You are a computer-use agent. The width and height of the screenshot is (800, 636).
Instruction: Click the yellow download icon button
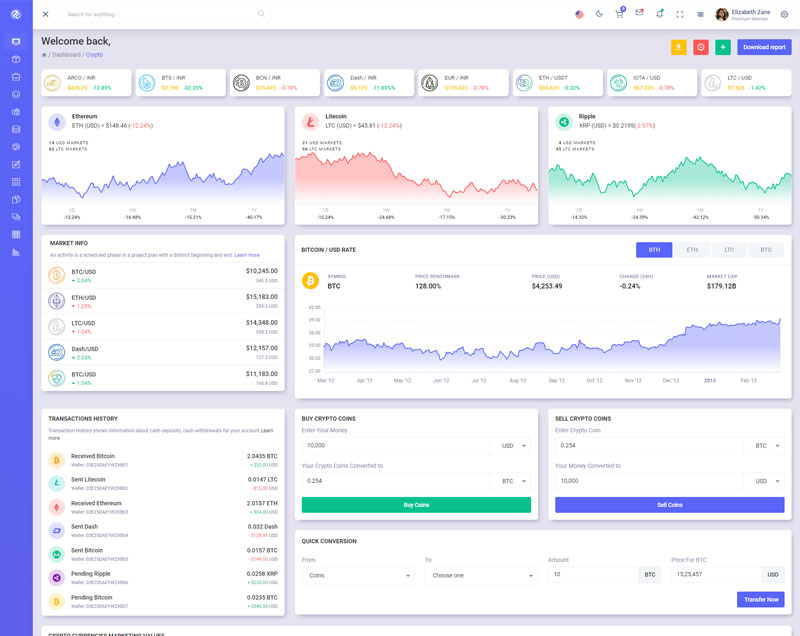(679, 47)
